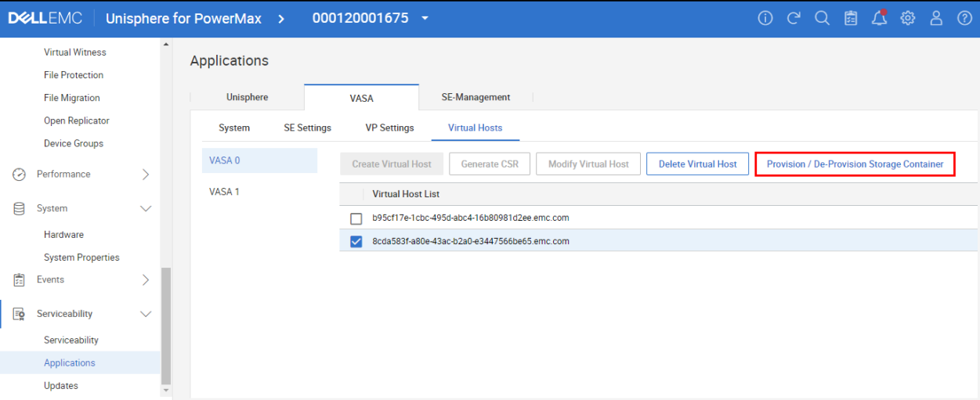
Task: Click the user profile icon
Action: (x=936, y=19)
